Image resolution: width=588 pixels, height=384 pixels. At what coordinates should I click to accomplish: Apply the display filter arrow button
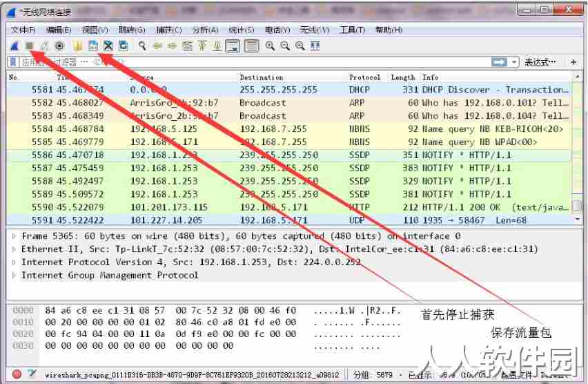tap(499, 62)
